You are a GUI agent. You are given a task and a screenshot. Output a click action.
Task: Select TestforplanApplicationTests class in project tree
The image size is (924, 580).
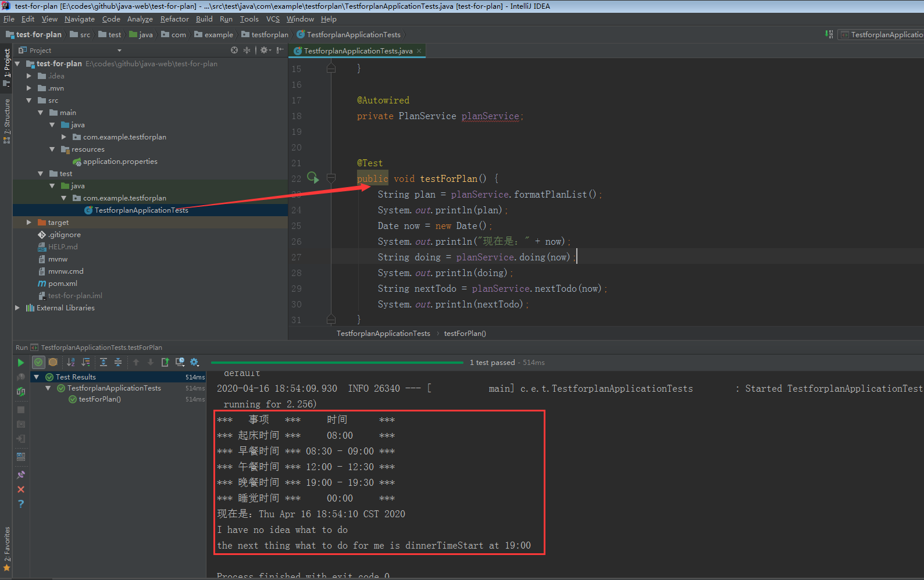pyautogui.click(x=136, y=210)
